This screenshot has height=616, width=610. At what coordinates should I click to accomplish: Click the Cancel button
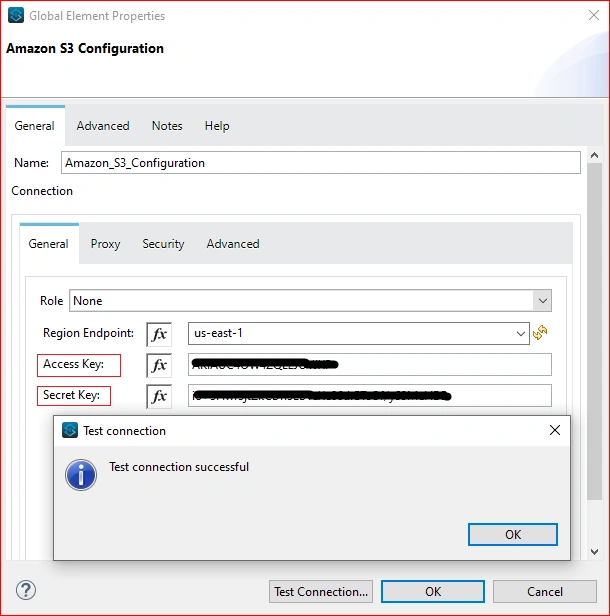(545, 592)
